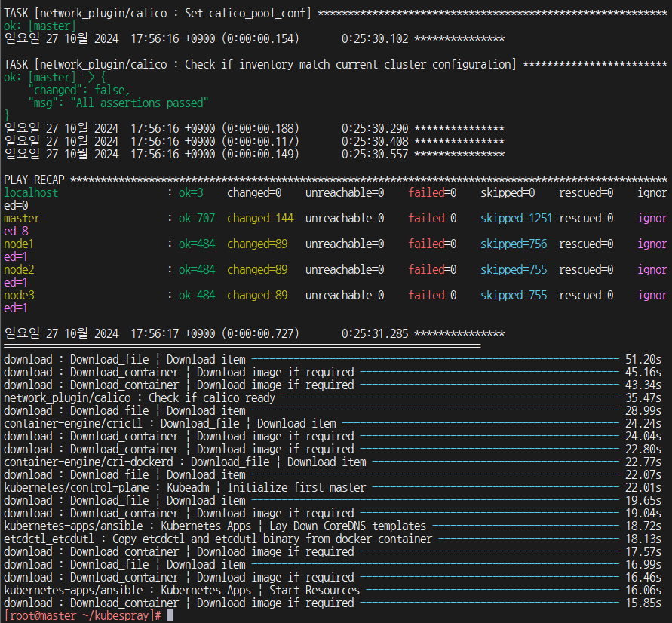Image resolution: width=672 pixels, height=623 pixels.
Task: Click the 28.99s timing value
Action: tap(643, 411)
